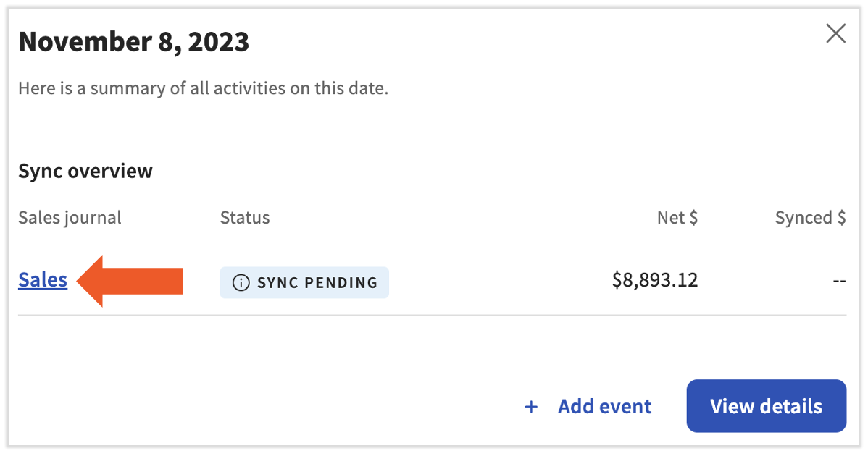
Task: Click the Sales journal column header
Action: click(70, 218)
